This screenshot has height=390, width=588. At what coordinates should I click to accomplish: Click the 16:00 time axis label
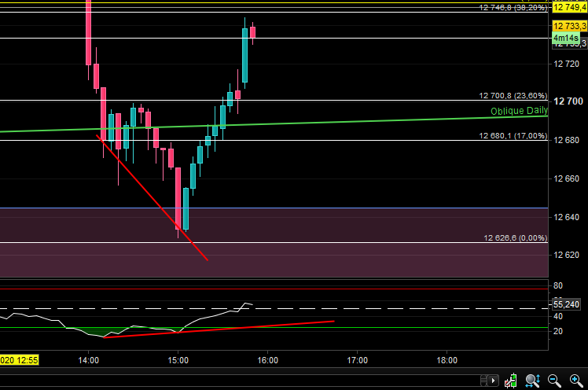[268, 360]
